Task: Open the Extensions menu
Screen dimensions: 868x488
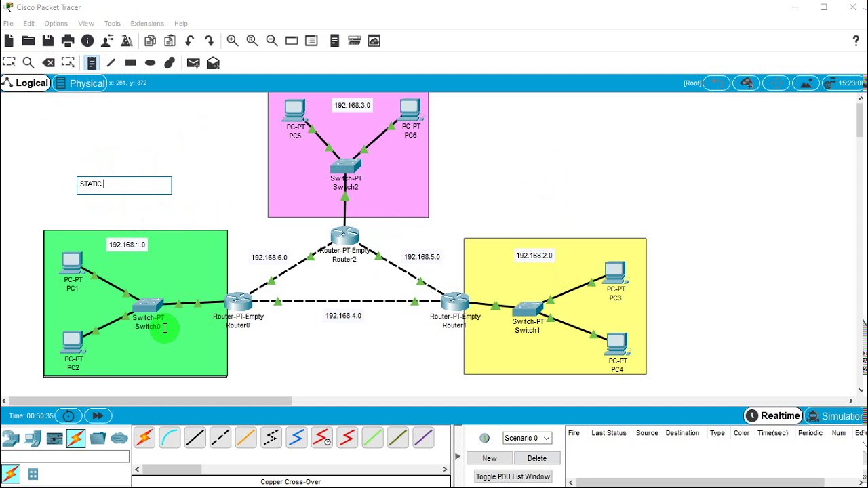Action: click(x=147, y=24)
